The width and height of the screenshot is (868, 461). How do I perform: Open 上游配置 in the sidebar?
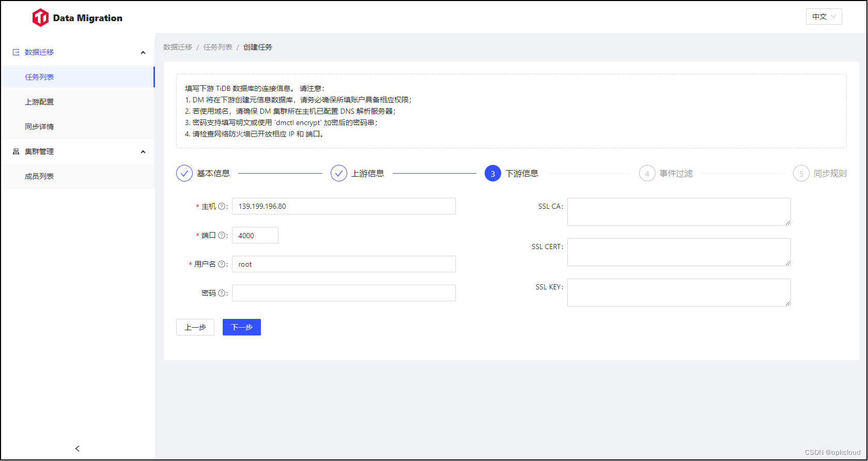coord(78,102)
